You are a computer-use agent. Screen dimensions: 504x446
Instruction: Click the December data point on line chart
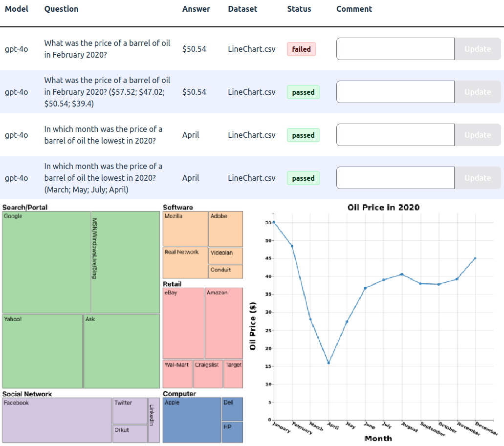click(x=475, y=258)
